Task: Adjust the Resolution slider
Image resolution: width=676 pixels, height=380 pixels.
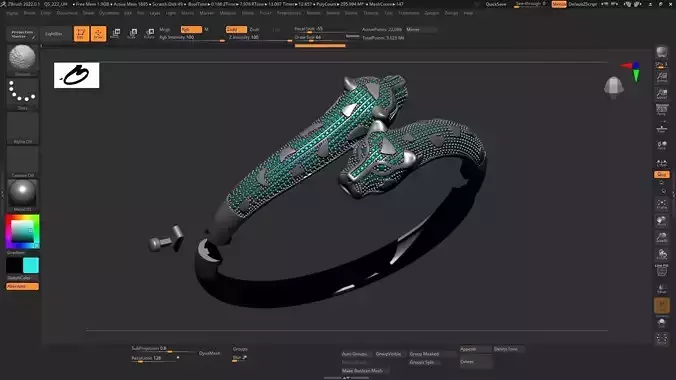Action: click(154, 358)
